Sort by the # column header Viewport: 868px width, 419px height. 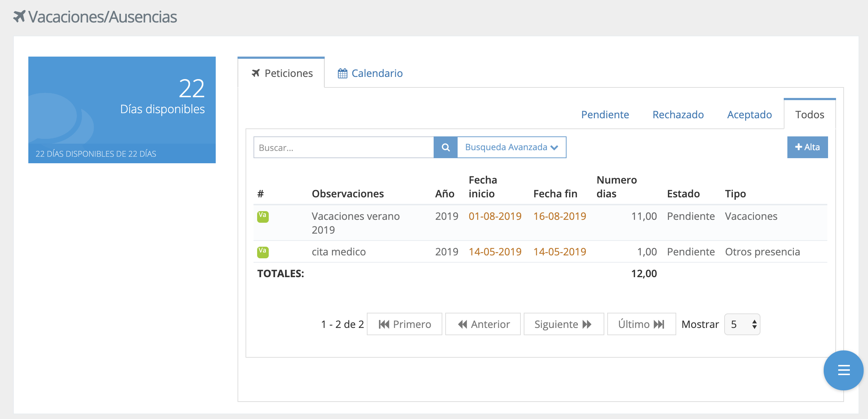click(260, 194)
